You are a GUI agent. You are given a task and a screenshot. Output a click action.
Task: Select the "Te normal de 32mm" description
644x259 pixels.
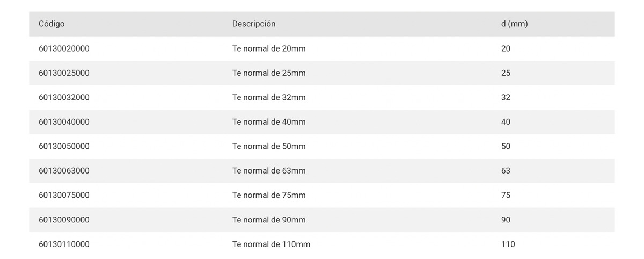click(269, 97)
